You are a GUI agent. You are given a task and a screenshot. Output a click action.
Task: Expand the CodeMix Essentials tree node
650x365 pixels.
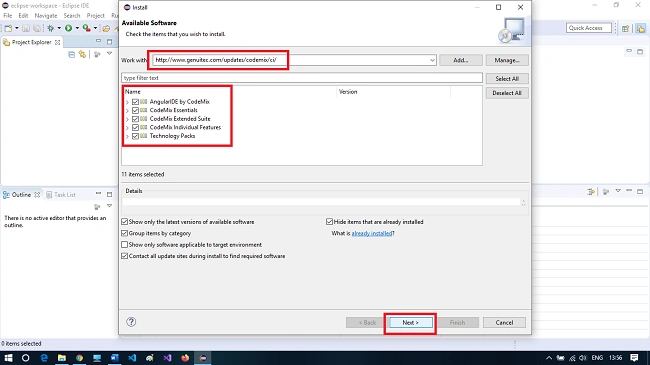click(x=127, y=111)
